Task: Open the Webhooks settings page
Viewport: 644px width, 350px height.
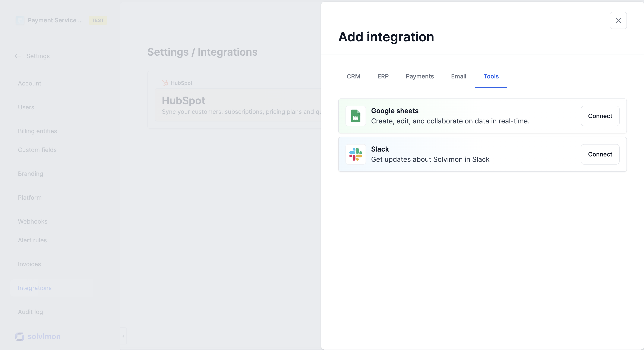Action: point(32,221)
